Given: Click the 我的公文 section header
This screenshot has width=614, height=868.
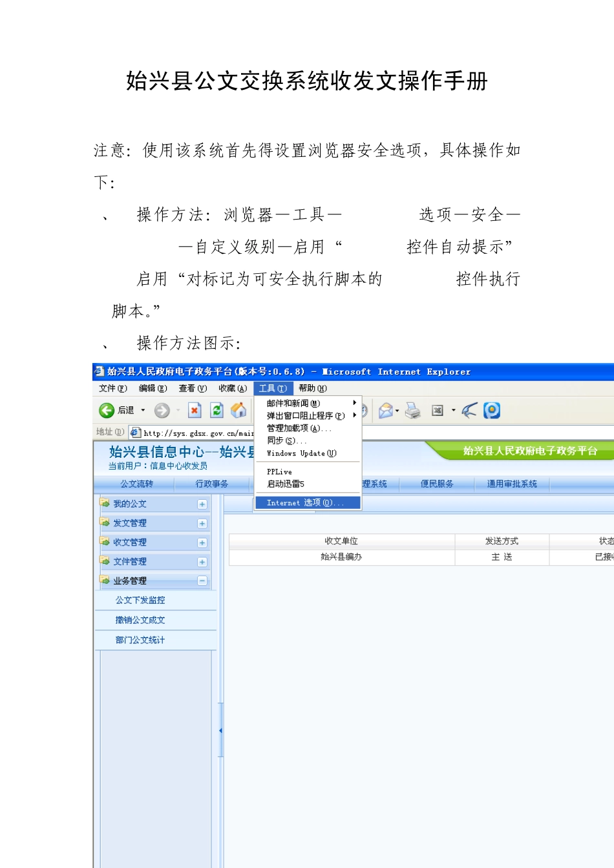Looking at the screenshot, I should [x=154, y=504].
